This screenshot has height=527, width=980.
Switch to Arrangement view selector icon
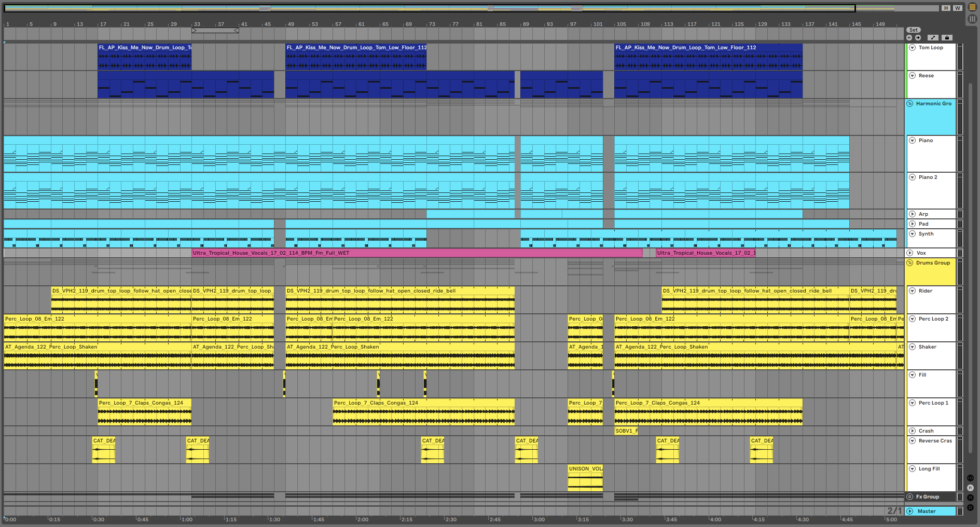pos(972,7)
